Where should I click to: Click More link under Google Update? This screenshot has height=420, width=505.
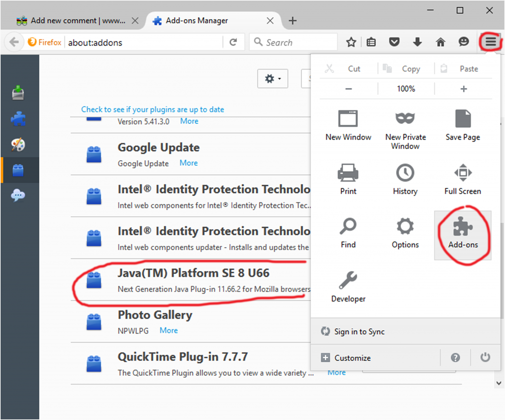pyautogui.click(x=188, y=163)
